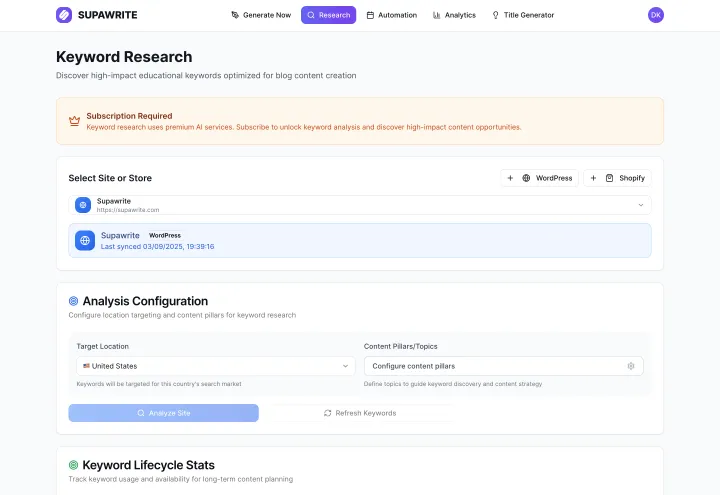Click the Keyword Lifecycle Stats green icon
Screen dimensions: 720x495
click(x=73, y=465)
